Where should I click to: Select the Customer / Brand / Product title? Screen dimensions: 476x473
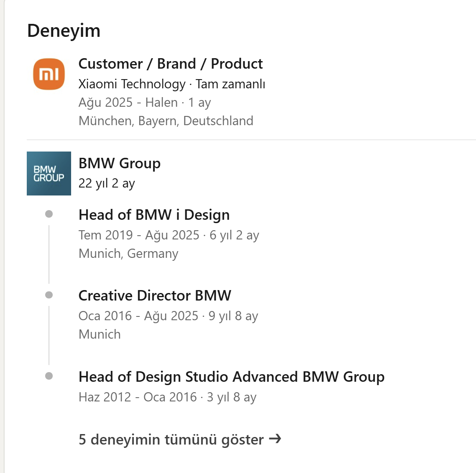(x=170, y=64)
